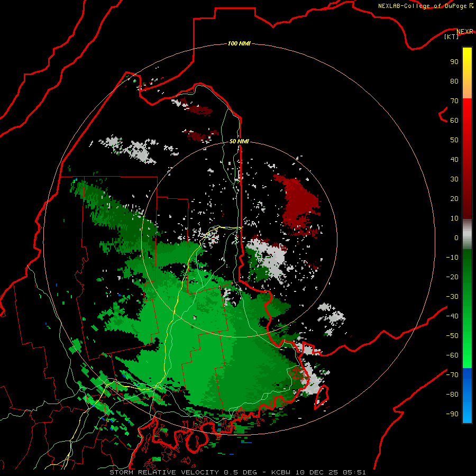Click the 90 value on velocity scale
Viewport: 476px width, 476px height.
point(454,62)
